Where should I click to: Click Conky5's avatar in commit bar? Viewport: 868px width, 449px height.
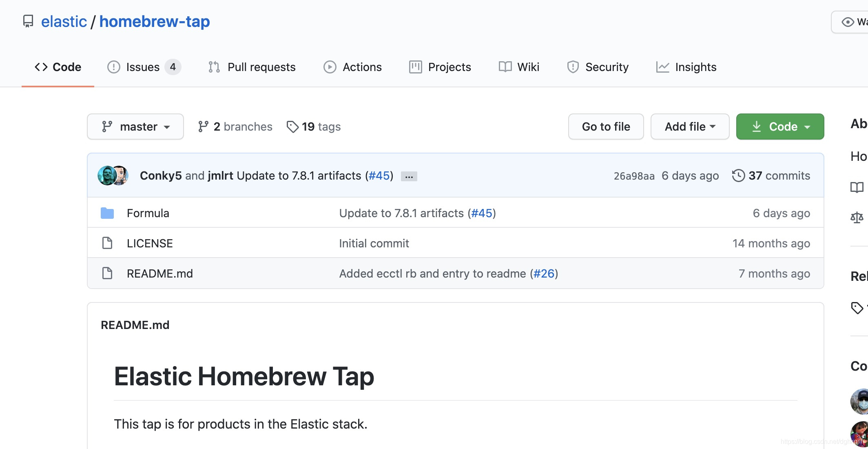[107, 176]
